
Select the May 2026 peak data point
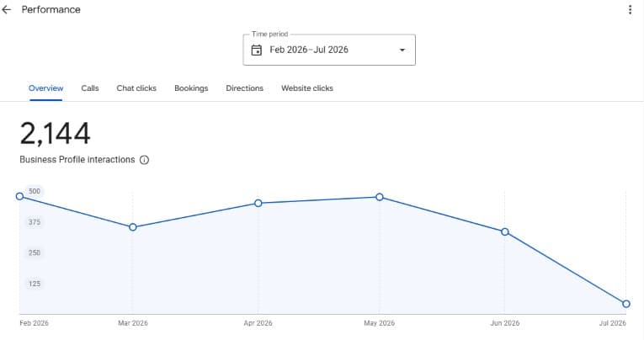click(380, 197)
